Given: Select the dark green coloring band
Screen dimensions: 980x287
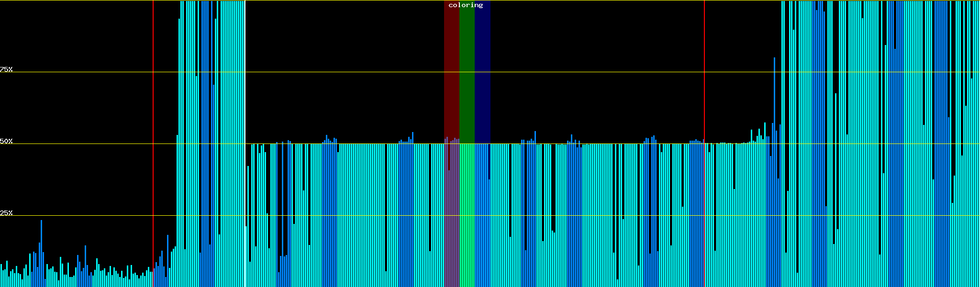Looking at the screenshot, I should pyautogui.click(x=467, y=72).
